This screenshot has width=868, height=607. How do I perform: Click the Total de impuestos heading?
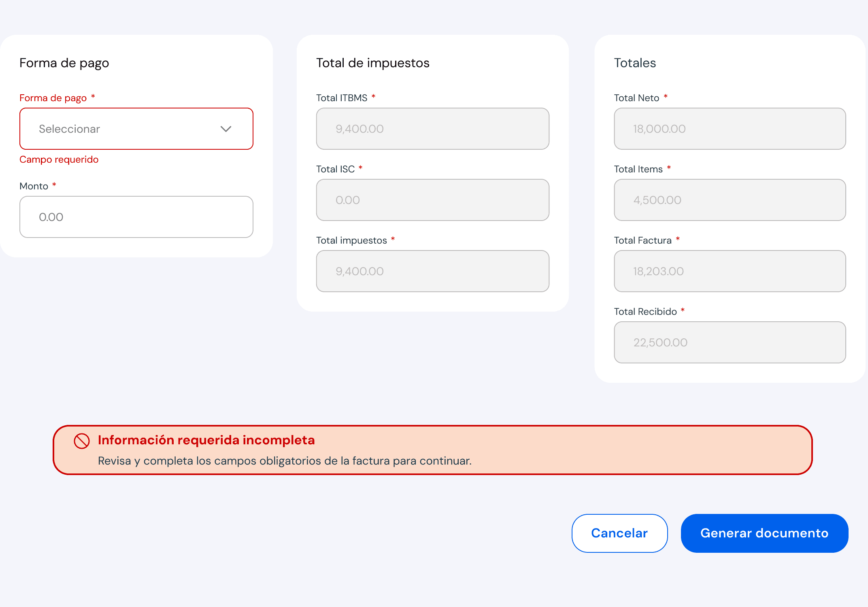tap(372, 63)
